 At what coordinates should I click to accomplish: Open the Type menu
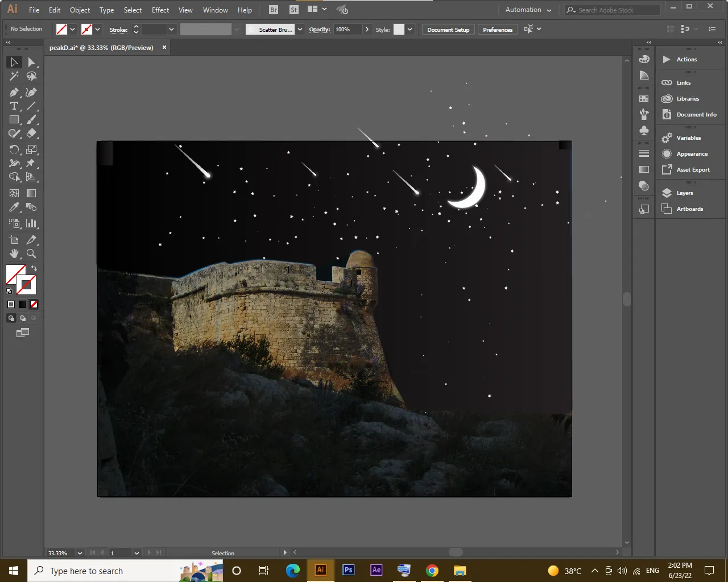[106, 10]
